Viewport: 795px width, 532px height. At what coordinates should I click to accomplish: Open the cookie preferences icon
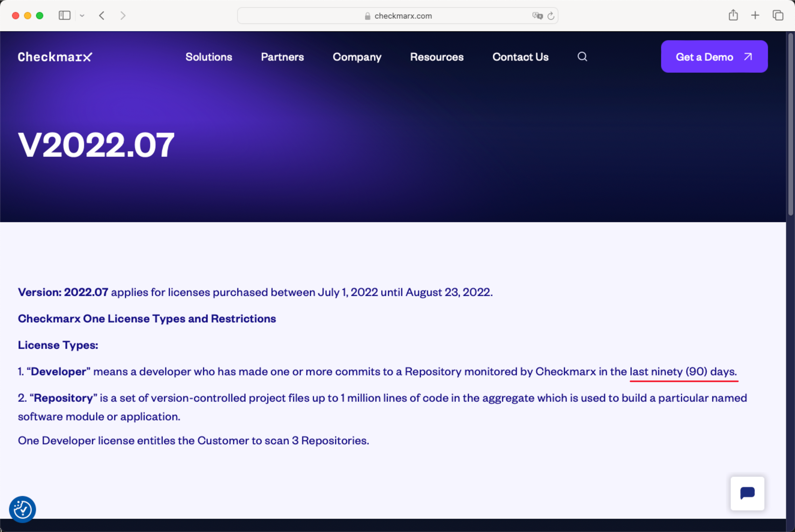point(22,509)
